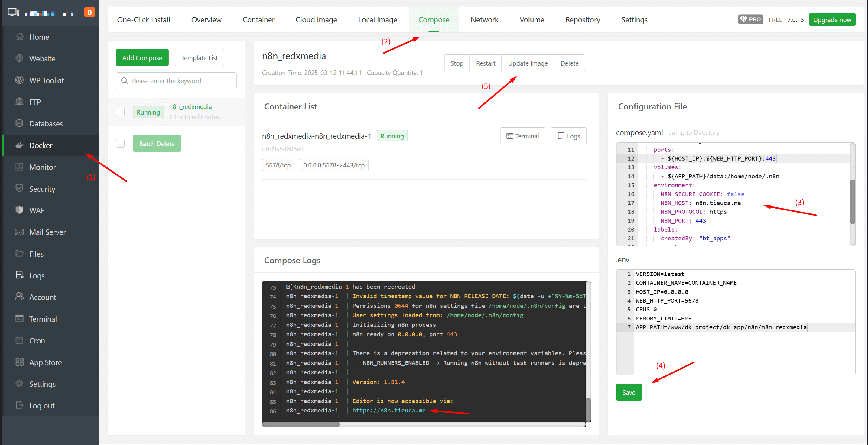Open the Repository tab

tap(583, 20)
